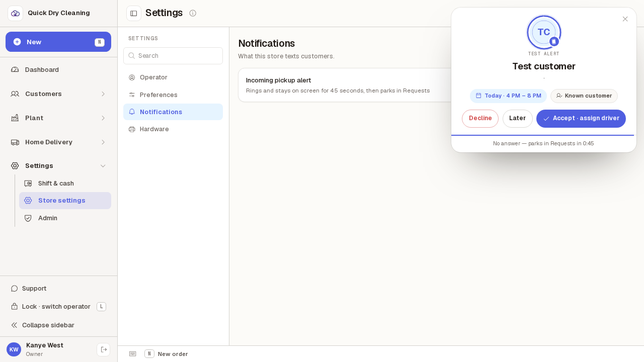
Task: Expand the Plant menu chevron
Action: pyautogui.click(x=103, y=118)
